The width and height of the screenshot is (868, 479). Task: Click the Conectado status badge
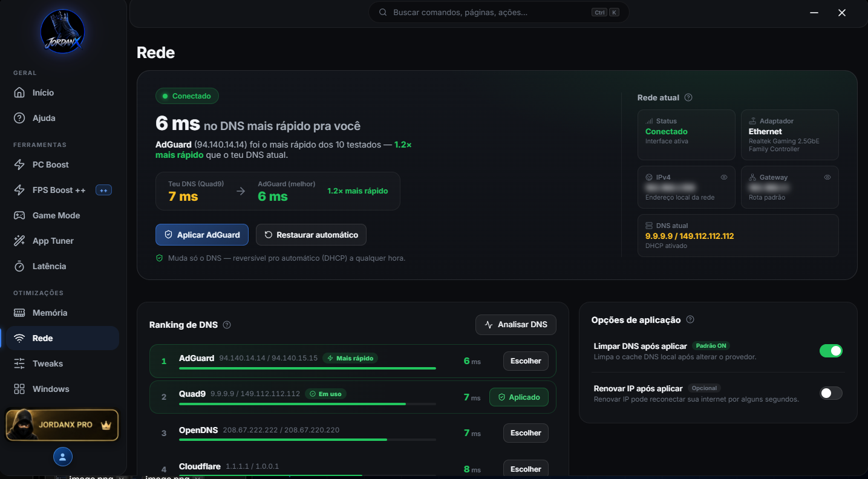pyautogui.click(x=187, y=96)
